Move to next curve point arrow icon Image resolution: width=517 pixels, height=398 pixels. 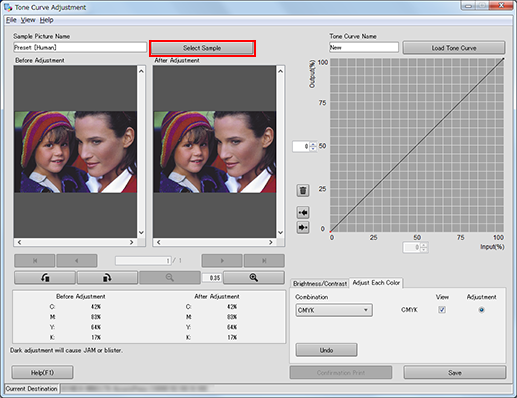pyautogui.click(x=303, y=227)
